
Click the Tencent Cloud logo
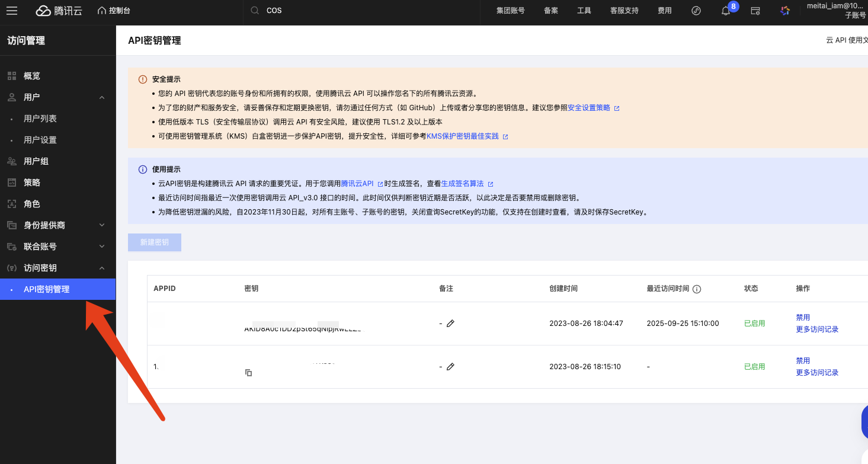tap(59, 11)
